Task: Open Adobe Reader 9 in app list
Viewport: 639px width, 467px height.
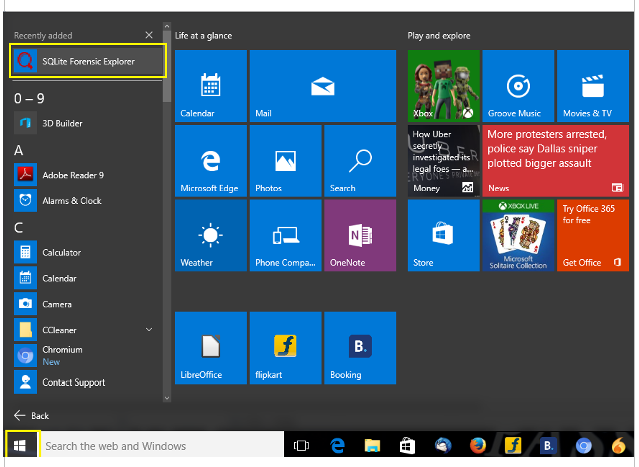Action: [88, 175]
